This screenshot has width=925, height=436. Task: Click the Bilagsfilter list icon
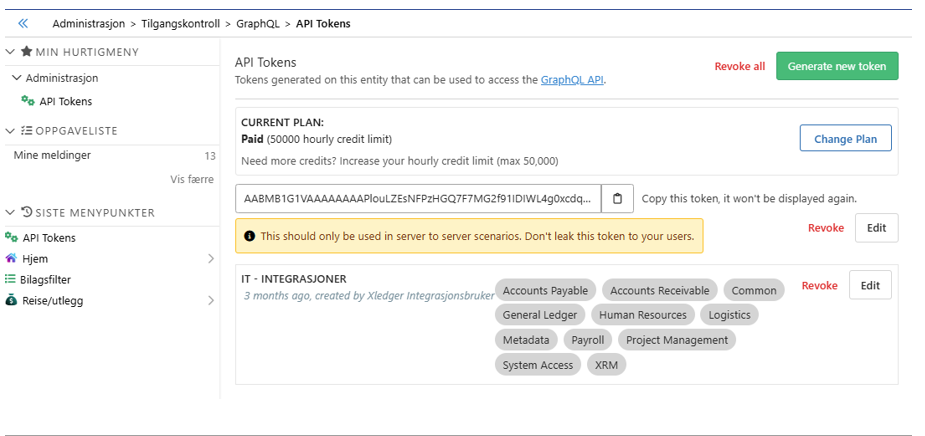coord(11,280)
